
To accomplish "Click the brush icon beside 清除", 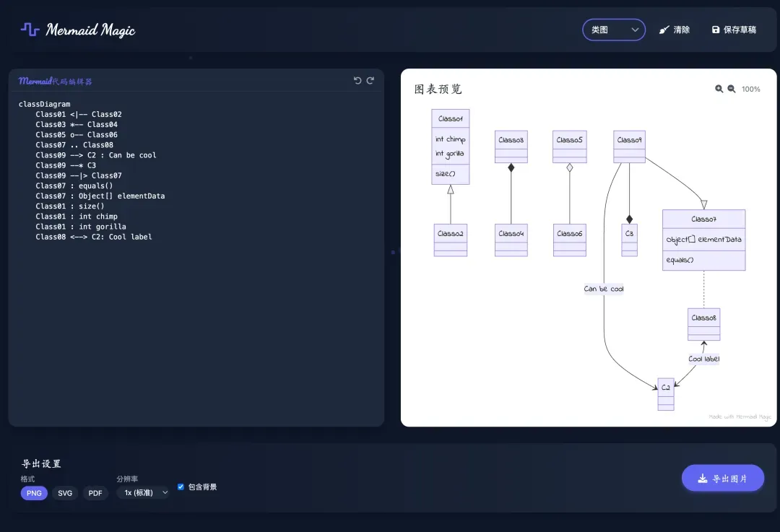I will pos(664,30).
